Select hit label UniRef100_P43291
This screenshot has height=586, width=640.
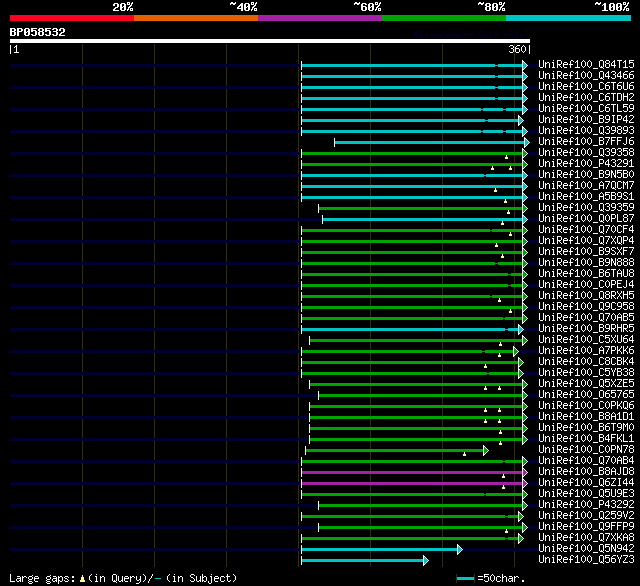click(586, 164)
